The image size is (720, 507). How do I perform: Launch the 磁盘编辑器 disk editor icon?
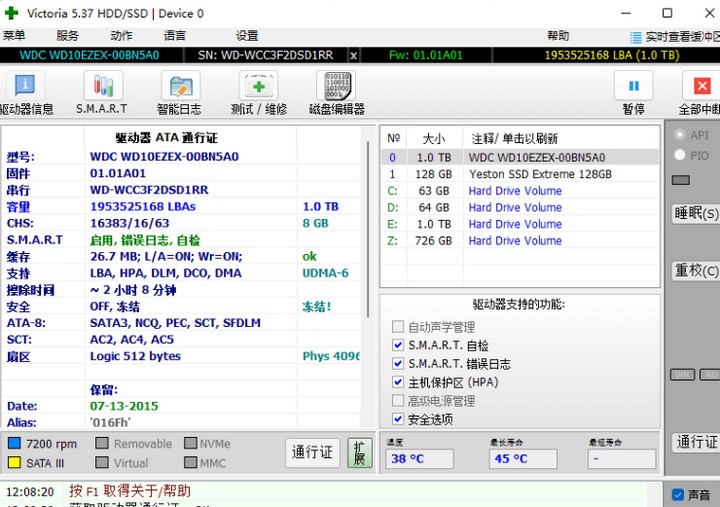(337, 86)
